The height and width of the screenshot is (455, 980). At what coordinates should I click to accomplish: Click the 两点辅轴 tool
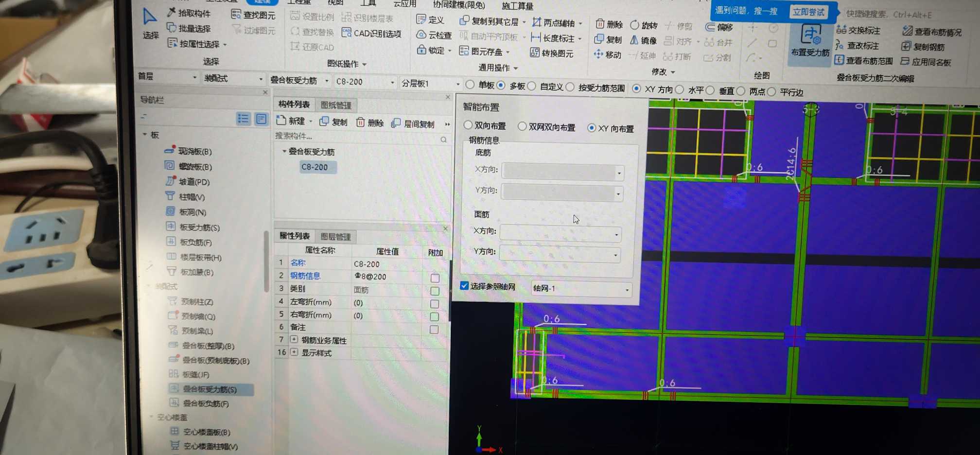[x=557, y=23]
